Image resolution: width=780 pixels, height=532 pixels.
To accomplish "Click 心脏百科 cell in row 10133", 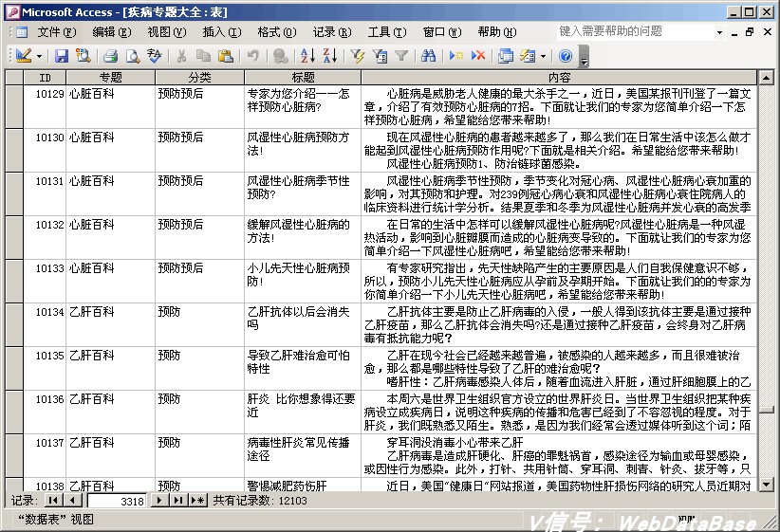I will tap(110, 281).
